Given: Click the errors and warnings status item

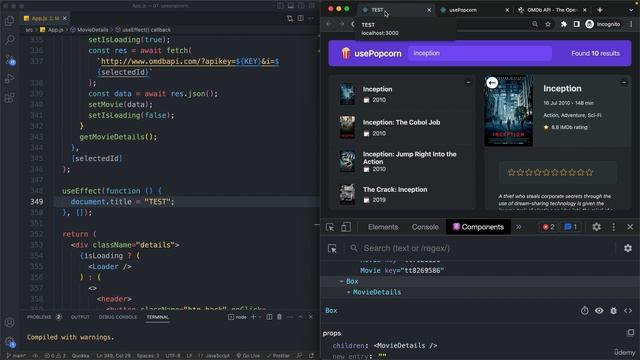Looking at the screenshot, I should click(55, 356).
